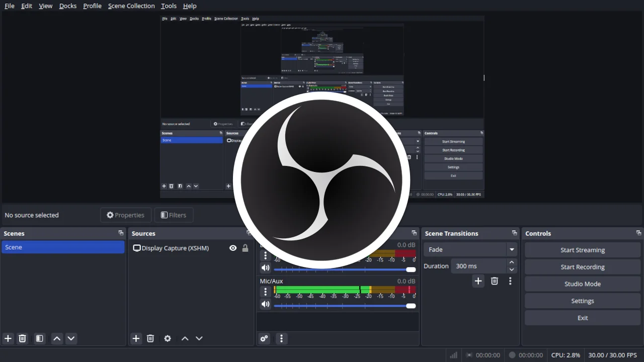Open advanced audio properties gears icon
This screenshot has width=644, height=362.
(x=264, y=338)
